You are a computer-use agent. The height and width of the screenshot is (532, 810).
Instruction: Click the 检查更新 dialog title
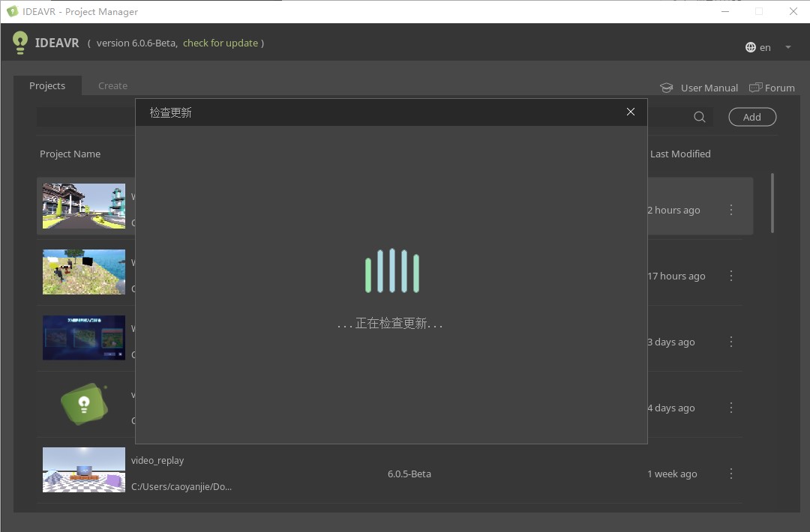click(x=170, y=112)
